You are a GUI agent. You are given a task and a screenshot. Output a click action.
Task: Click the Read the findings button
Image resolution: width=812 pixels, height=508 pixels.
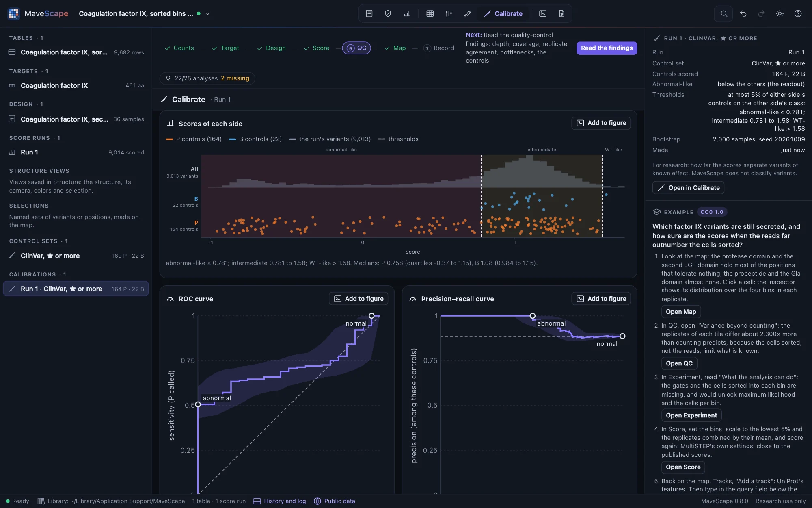click(607, 48)
